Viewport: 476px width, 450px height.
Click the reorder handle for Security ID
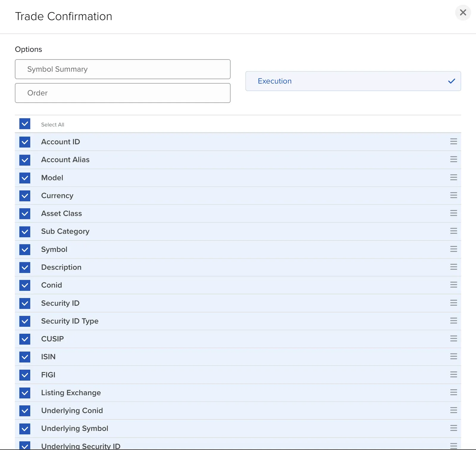453,303
